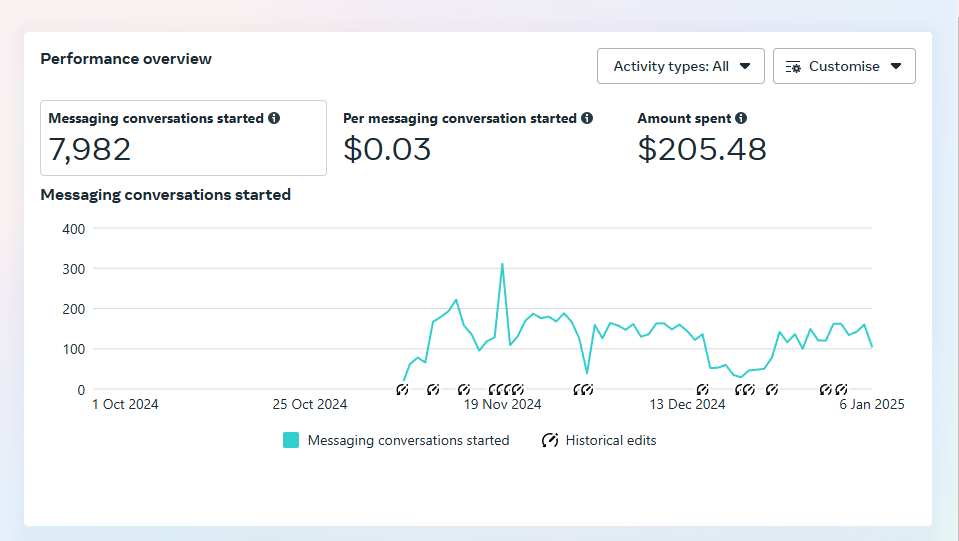The height and width of the screenshot is (541, 959).
Task: Click the sliders icon inside Customise button
Action: tap(794, 67)
